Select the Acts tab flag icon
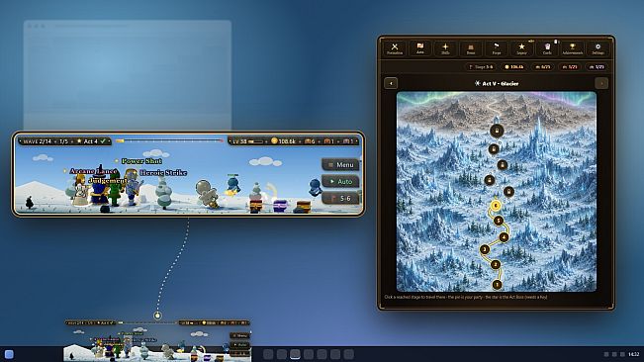 (419, 48)
